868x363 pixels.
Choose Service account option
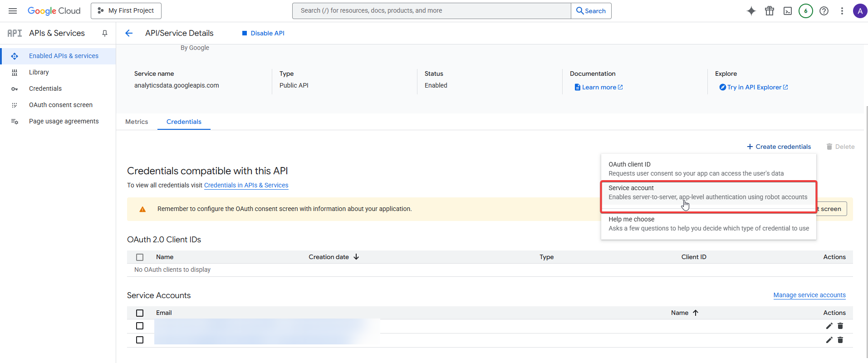point(709,192)
